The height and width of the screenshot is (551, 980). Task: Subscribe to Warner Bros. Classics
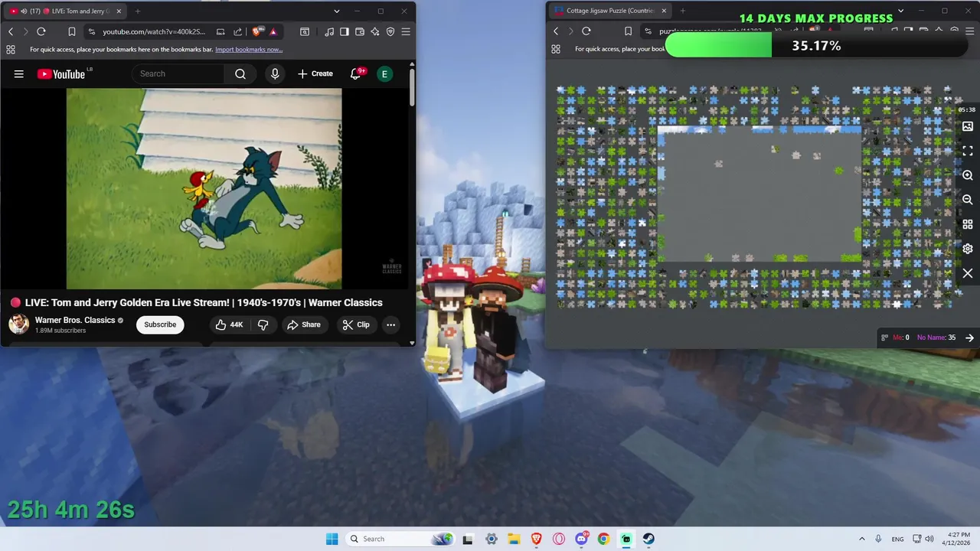pyautogui.click(x=160, y=324)
